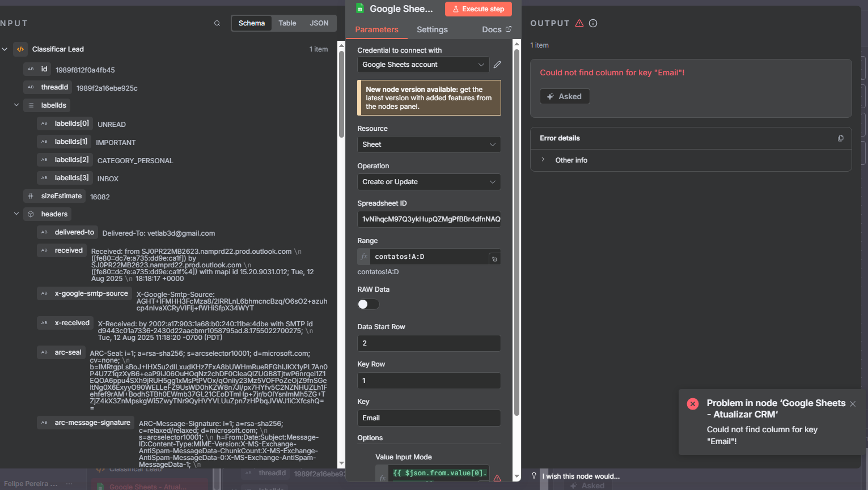The height and width of the screenshot is (490, 868).
Task: Click the Parameters panel vertical scrollbar
Action: click(516, 232)
